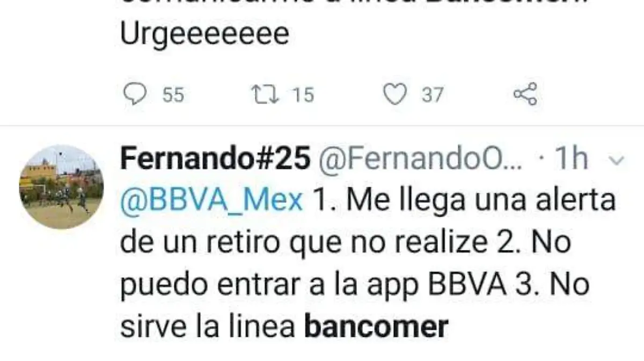The width and height of the screenshot is (644, 361).
Task: Open Fernando#25's profile picture
Action: [x=62, y=187]
